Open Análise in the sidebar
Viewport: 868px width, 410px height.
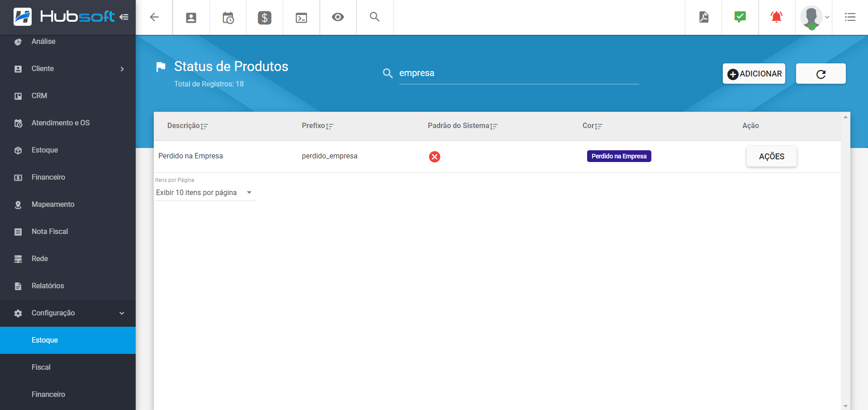[68, 42]
